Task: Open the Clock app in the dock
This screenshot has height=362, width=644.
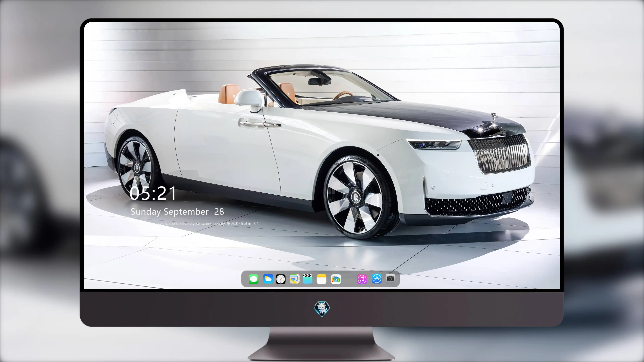Action: (281, 279)
